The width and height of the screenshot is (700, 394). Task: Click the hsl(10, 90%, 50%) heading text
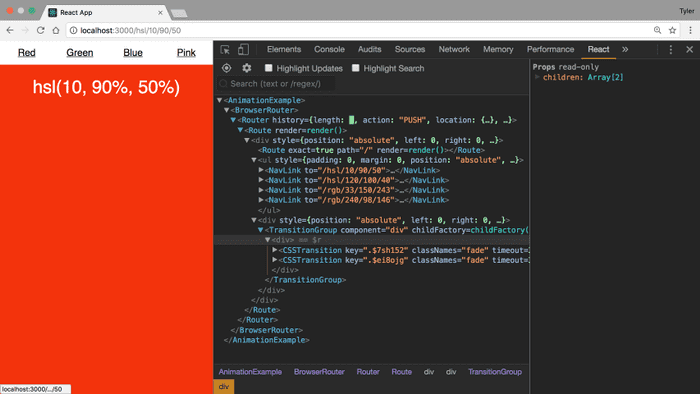click(106, 87)
